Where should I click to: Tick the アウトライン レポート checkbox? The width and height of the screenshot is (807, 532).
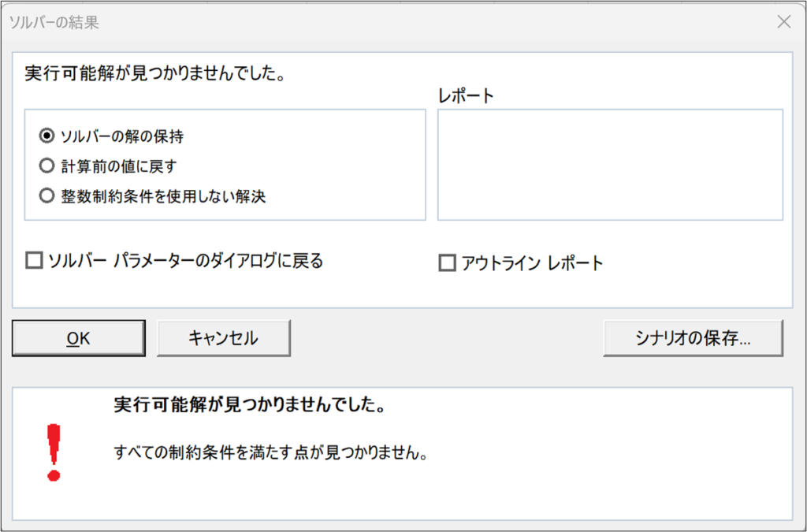coord(447,264)
